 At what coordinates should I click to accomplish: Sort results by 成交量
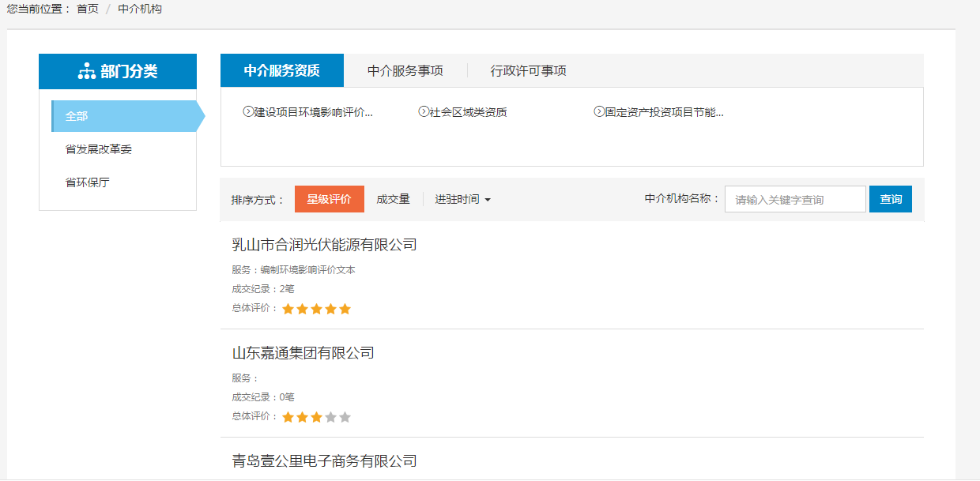pyautogui.click(x=393, y=200)
